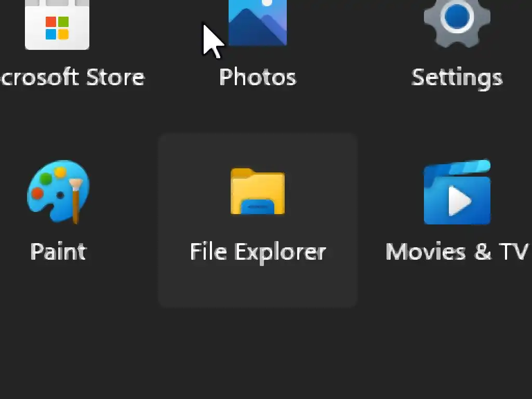Image resolution: width=532 pixels, height=399 pixels.
Task: Launch the Movies & TV icon
Action: point(457,192)
